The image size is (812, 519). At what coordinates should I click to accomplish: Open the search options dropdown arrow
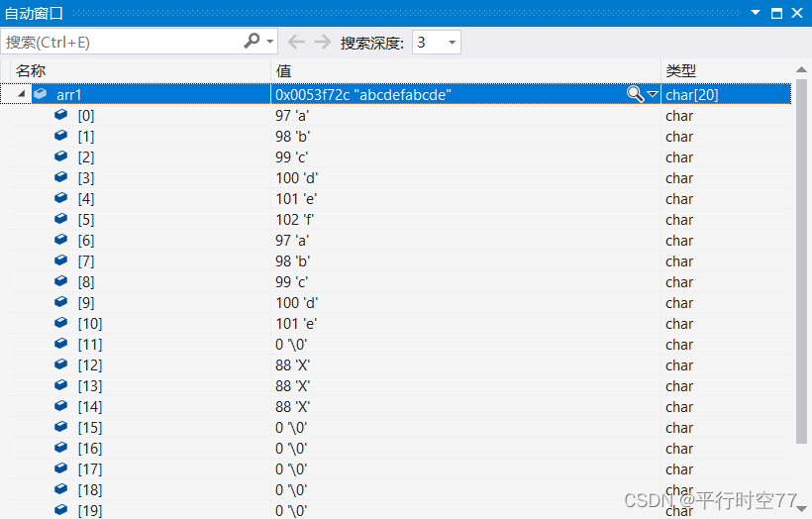269,42
